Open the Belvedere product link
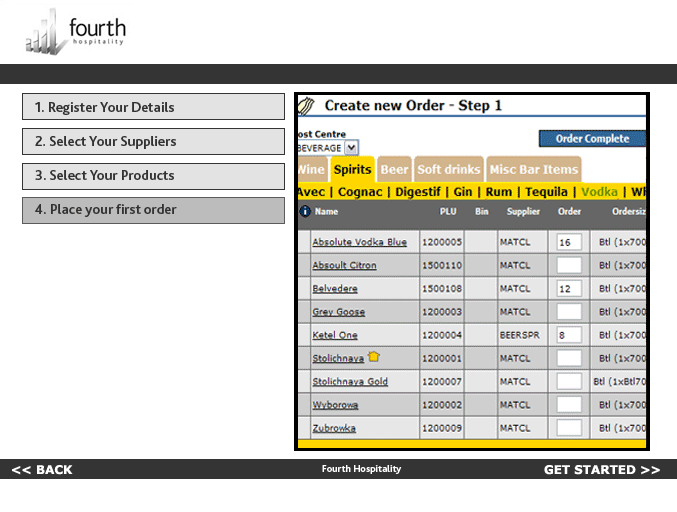The width and height of the screenshot is (677, 512). click(335, 289)
